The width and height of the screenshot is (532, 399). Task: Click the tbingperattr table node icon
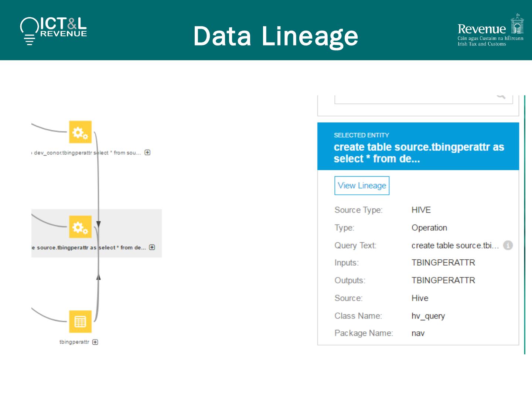pyautogui.click(x=80, y=321)
